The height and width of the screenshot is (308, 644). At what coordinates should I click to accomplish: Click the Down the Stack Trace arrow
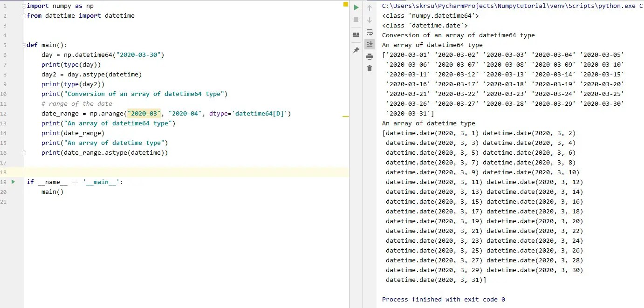click(x=370, y=20)
